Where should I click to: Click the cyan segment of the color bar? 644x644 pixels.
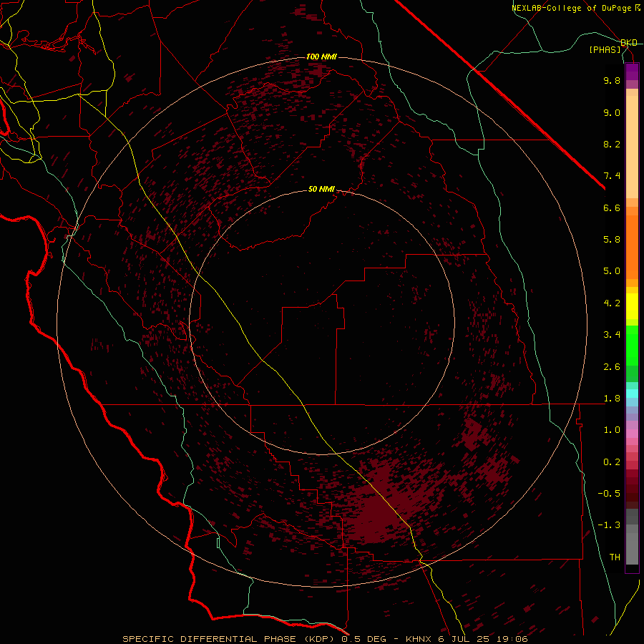click(632, 394)
